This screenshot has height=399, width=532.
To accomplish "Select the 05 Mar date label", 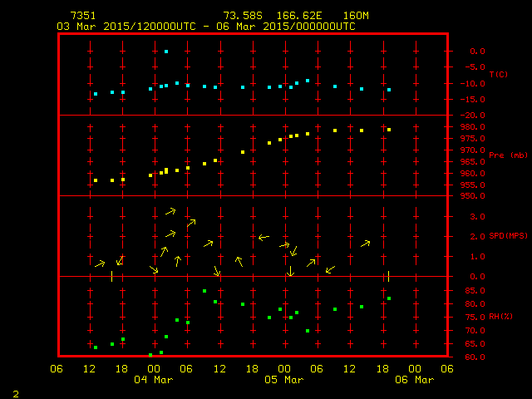I will click(284, 380).
